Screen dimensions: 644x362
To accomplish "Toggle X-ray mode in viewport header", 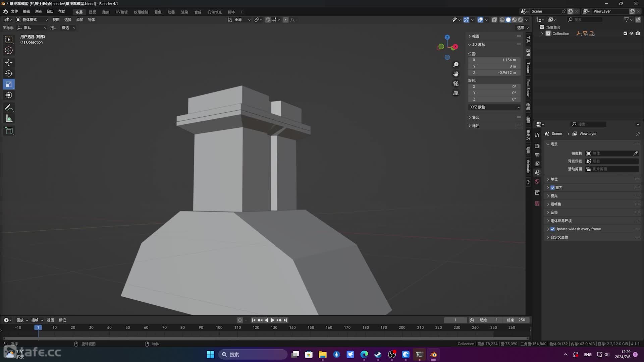I will (x=494, y=20).
